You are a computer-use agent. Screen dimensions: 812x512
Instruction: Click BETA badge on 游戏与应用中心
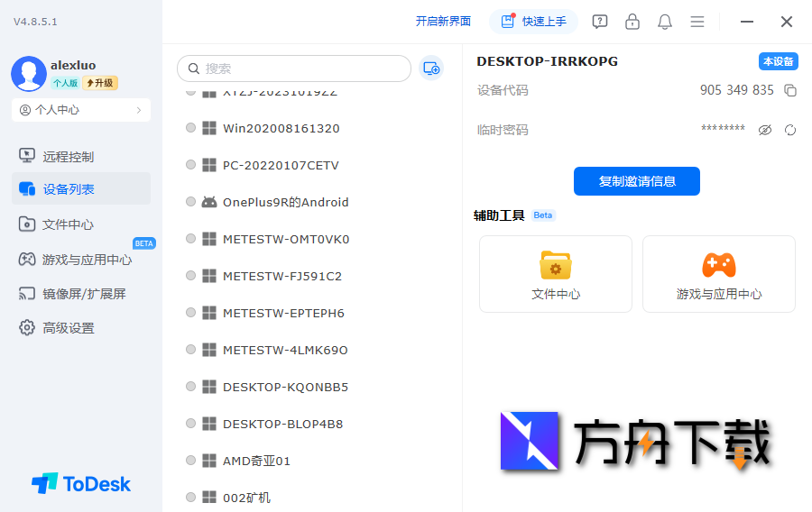coord(144,243)
